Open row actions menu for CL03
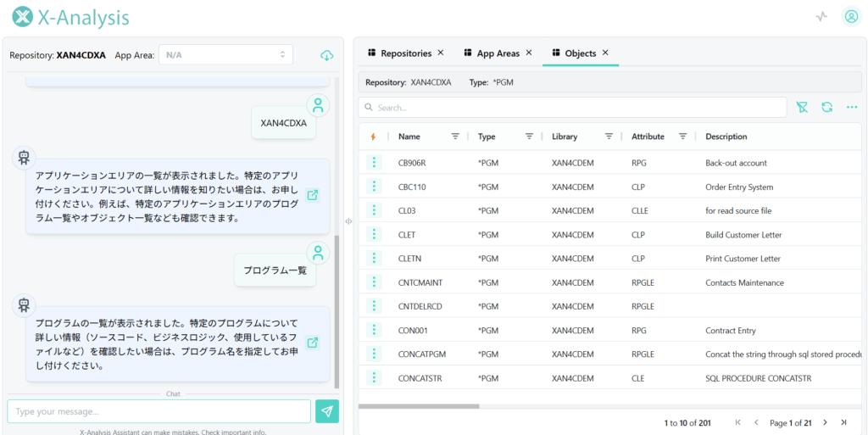The height and width of the screenshot is (435, 868). (x=374, y=210)
